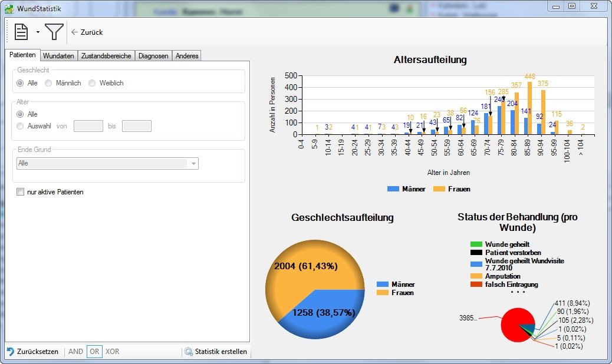Viewport: 612px width, 364px height.
Task: Click the orange Frauen swatch in gender pie legend
Action: coord(383,293)
